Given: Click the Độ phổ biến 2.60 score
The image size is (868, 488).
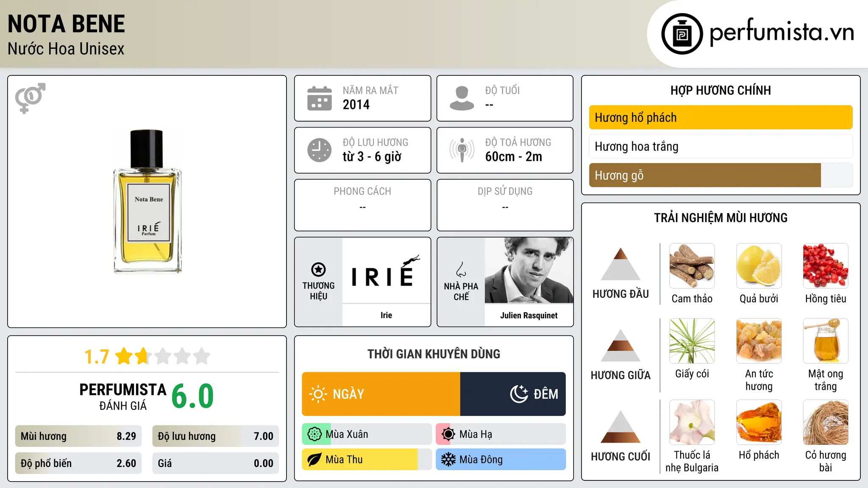Looking at the screenshot, I should (78, 463).
